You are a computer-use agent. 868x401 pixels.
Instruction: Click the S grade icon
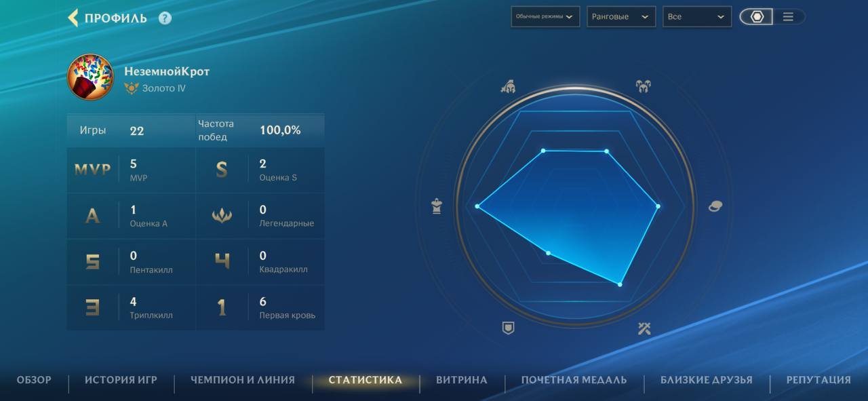(x=222, y=170)
